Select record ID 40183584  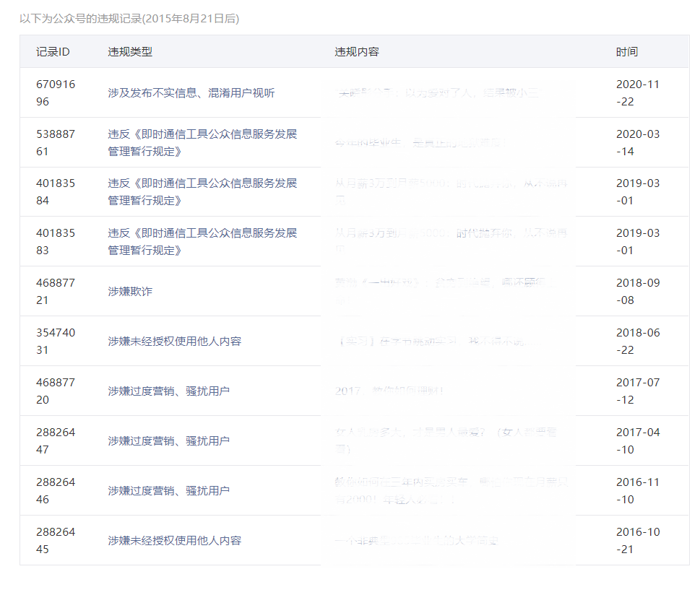tap(56, 192)
